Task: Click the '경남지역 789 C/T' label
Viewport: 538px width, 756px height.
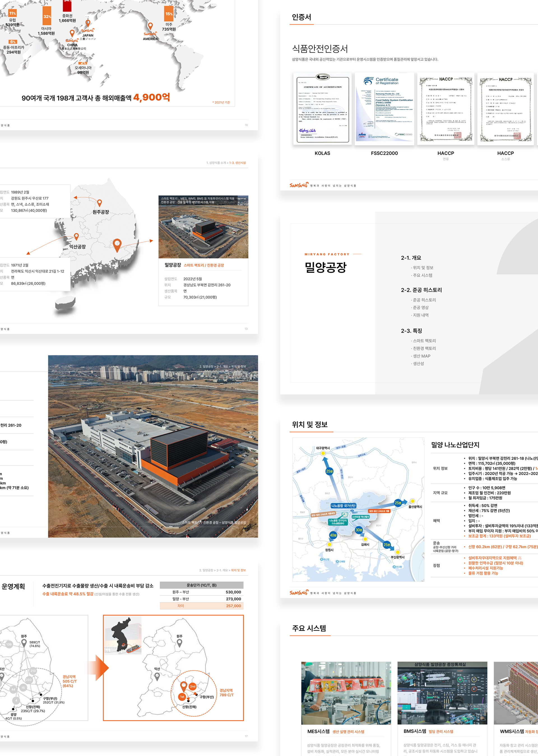Action: coord(227,693)
